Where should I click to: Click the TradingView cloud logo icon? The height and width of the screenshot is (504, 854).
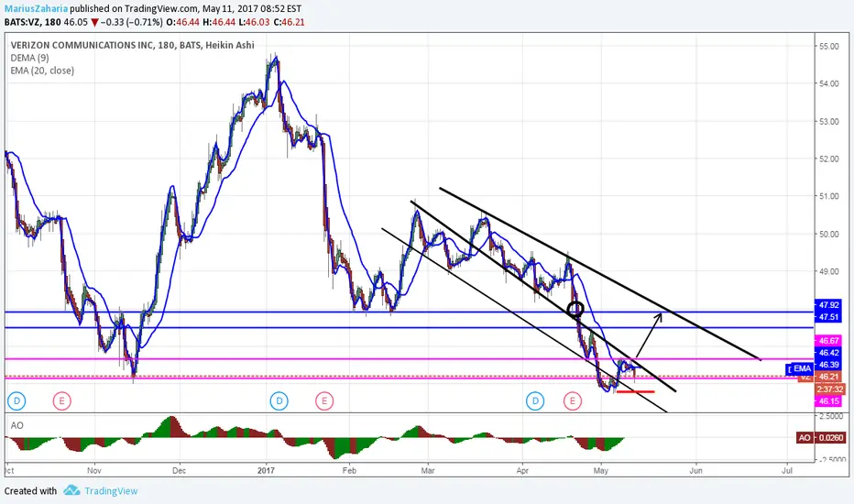pyautogui.click(x=71, y=490)
